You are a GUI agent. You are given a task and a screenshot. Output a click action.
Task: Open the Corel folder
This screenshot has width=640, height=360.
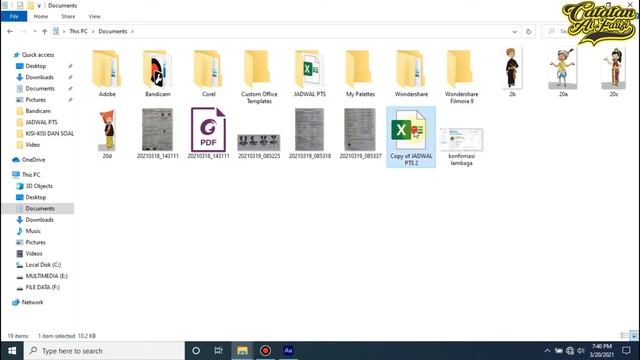(208, 73)
